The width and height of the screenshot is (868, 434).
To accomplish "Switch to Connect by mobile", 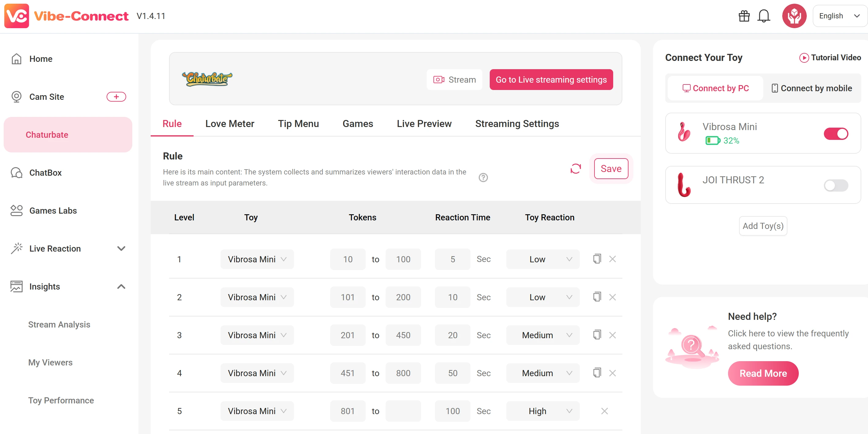I will click(x=812, y=88).
